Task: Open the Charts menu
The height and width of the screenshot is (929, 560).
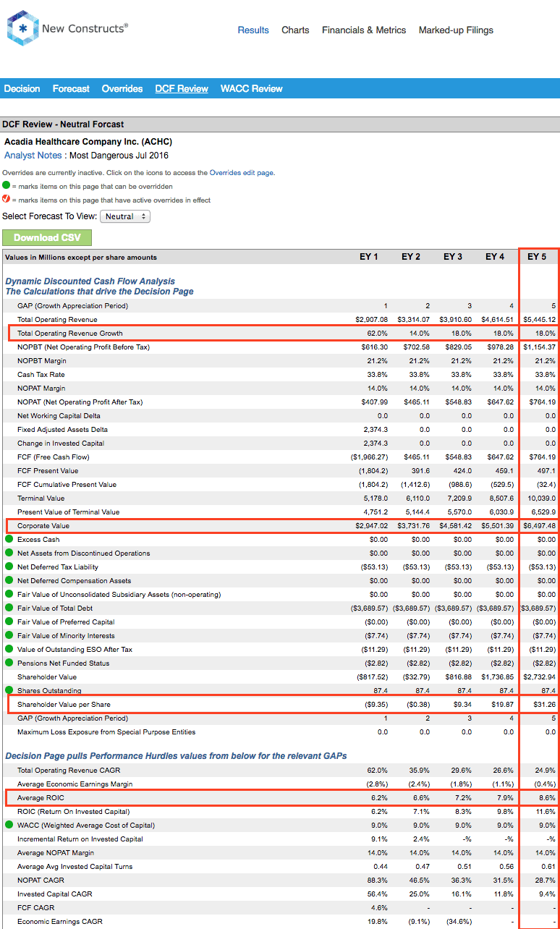Action: pyautogui.click(x=295, y=30)
